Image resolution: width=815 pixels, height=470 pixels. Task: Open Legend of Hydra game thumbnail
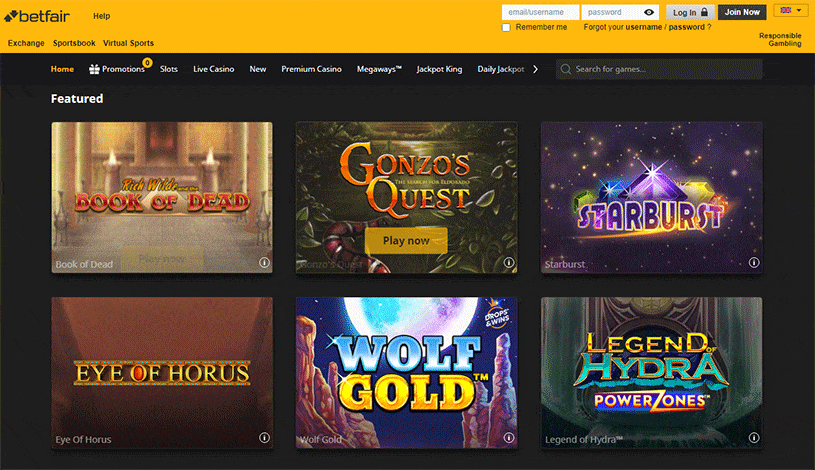652,372
